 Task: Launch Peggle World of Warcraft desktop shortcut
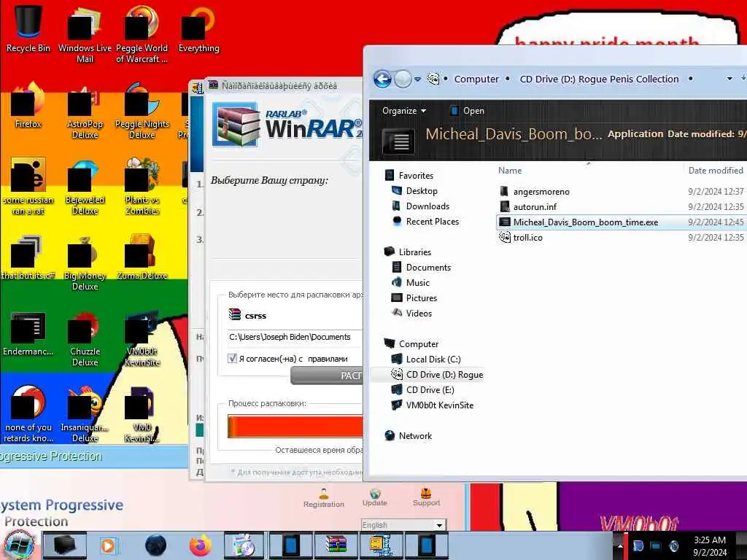142,34
